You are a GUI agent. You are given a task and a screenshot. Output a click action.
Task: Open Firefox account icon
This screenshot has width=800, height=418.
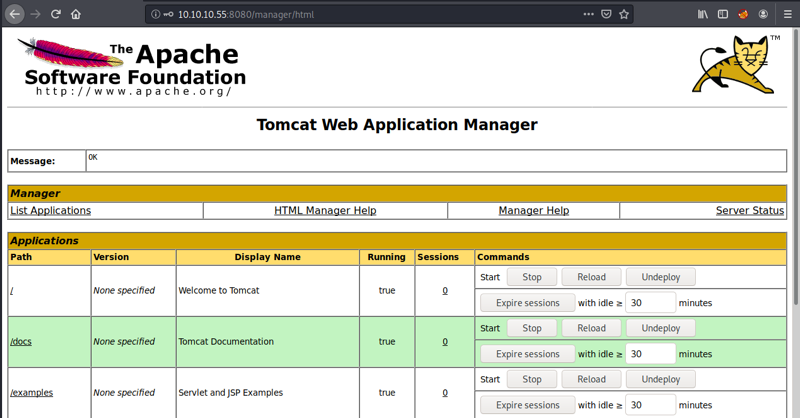click(x=763, y=14)
